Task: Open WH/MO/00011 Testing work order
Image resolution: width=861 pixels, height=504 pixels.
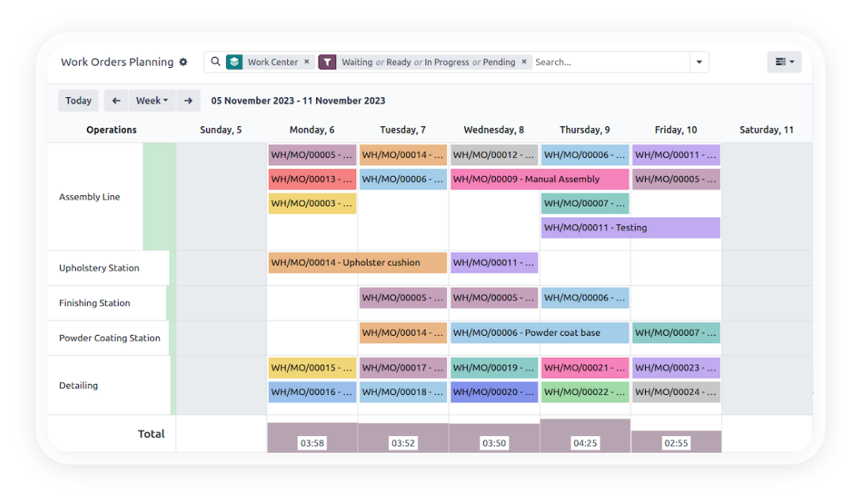Action: (630, 228)
